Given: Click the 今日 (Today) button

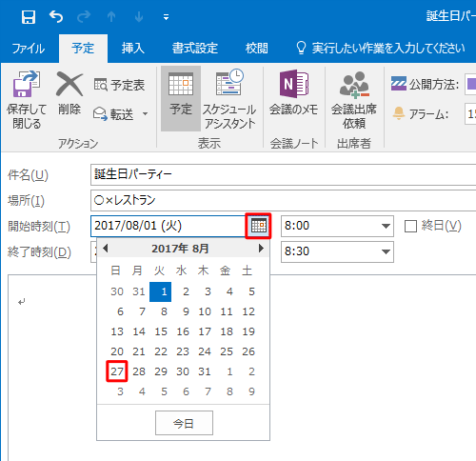Looking at the screenshot, I should [184, 423].
